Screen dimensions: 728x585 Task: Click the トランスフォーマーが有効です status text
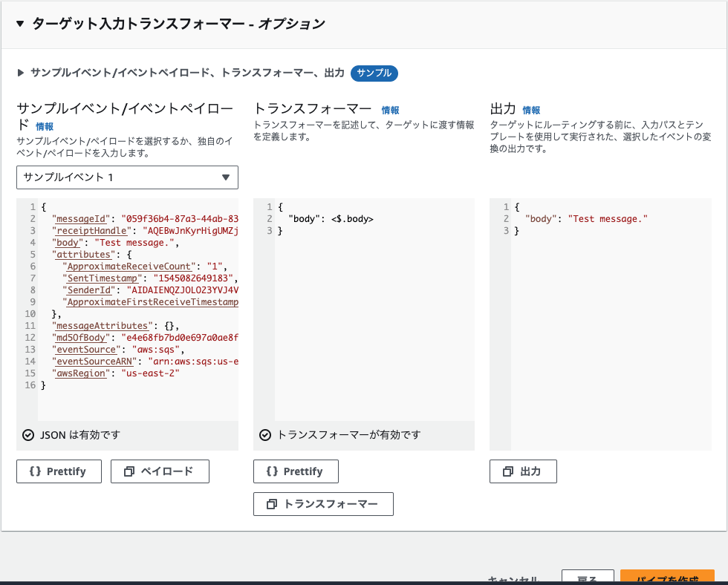(348, 435)
